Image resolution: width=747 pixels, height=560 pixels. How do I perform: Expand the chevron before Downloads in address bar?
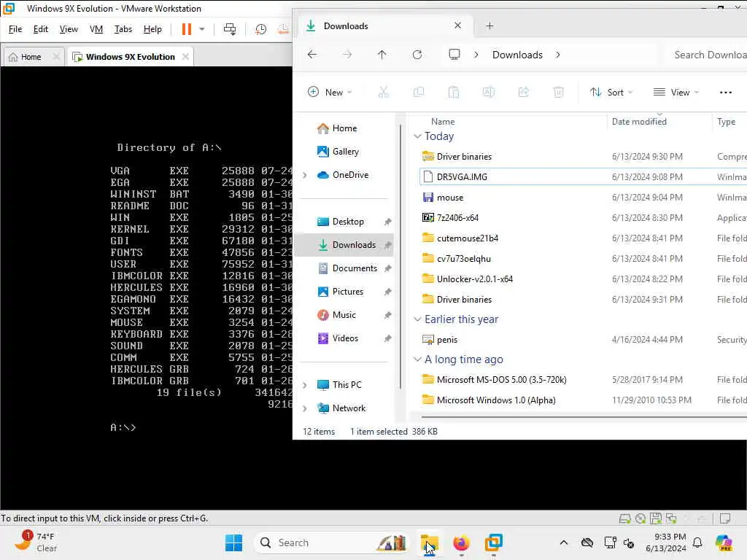[x=476, y=55]
